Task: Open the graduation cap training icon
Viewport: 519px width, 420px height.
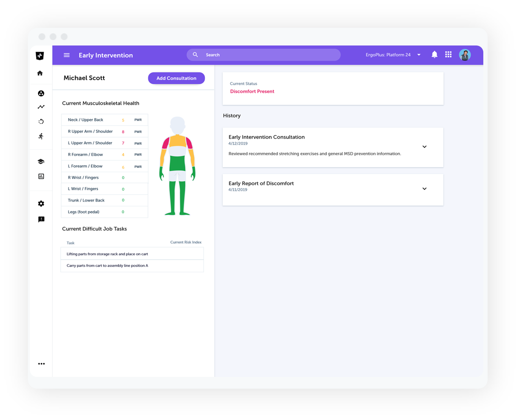Action: click(x=41, y=162)
